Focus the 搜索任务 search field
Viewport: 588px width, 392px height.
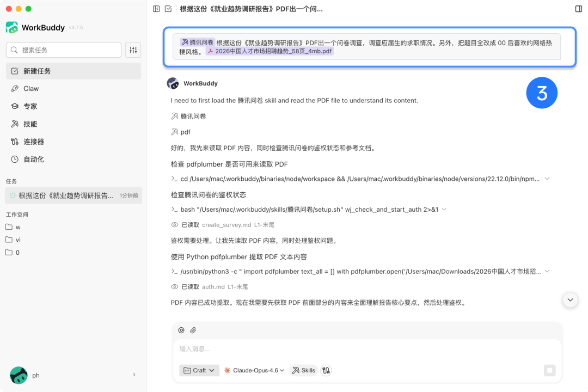[x=64, y=50]
